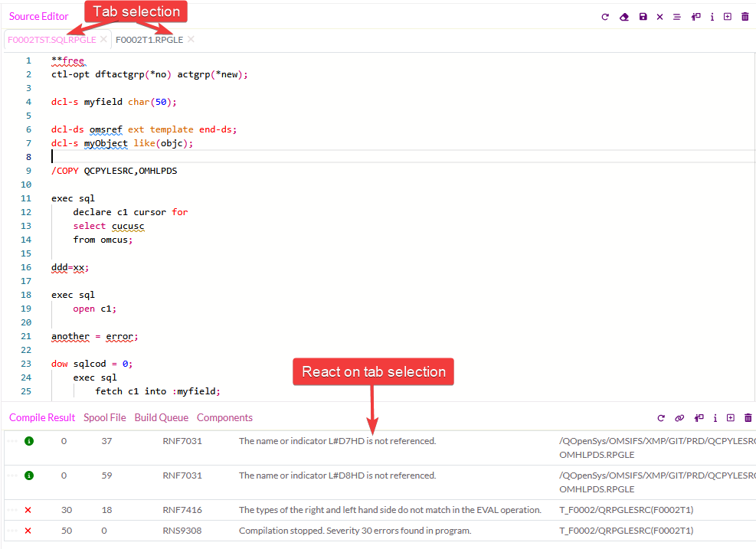Open the Build Queue tab
Viewport: 756px width, 549px height.
[x=161, y=418]
